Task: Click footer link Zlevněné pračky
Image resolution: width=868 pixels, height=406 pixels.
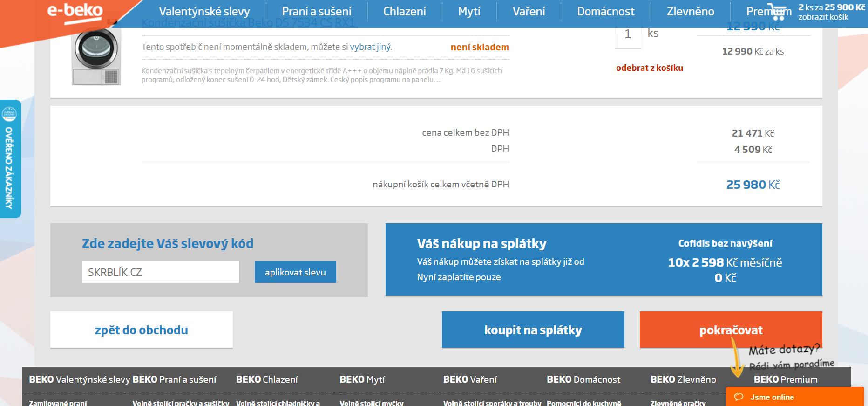Action: coord(678,403)
